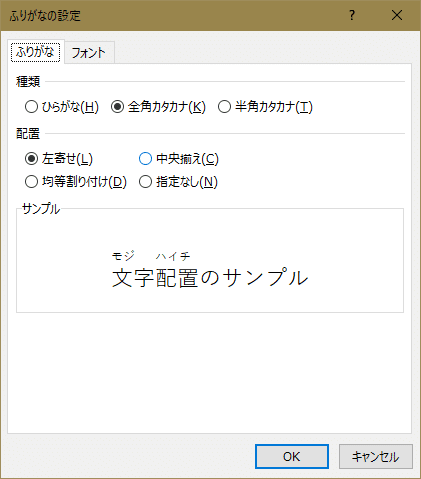Pick the 半角カタカナ(T) option

tap(266, 107)
